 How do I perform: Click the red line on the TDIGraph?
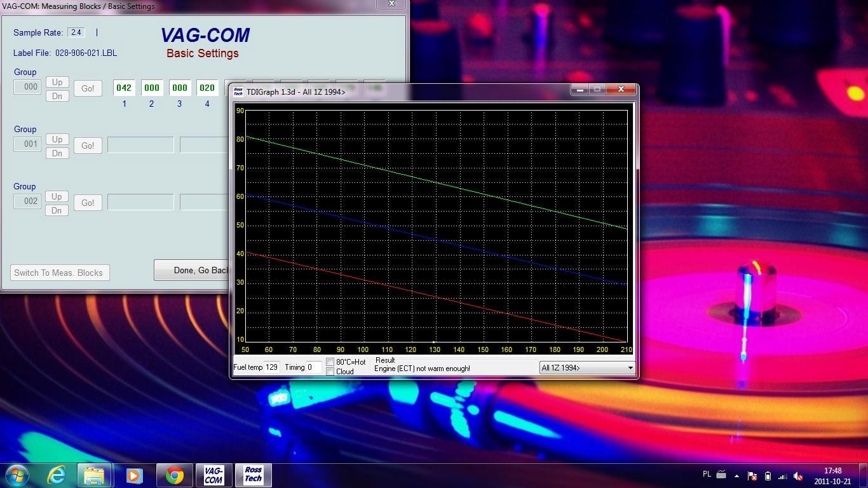(436, 297)
